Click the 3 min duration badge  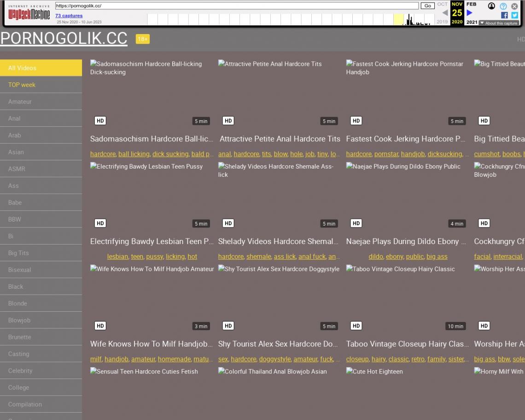click(201, 326)
